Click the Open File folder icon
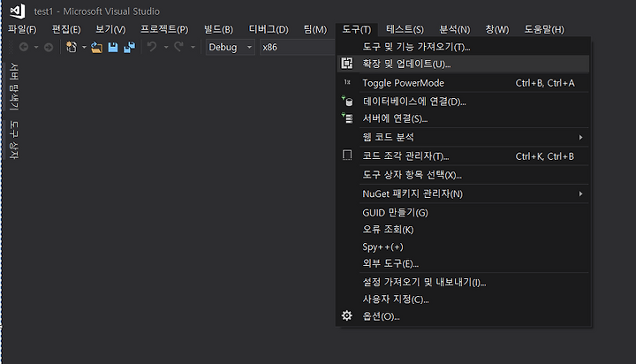Viewport: 636px width, 364px height. (96, 48)
